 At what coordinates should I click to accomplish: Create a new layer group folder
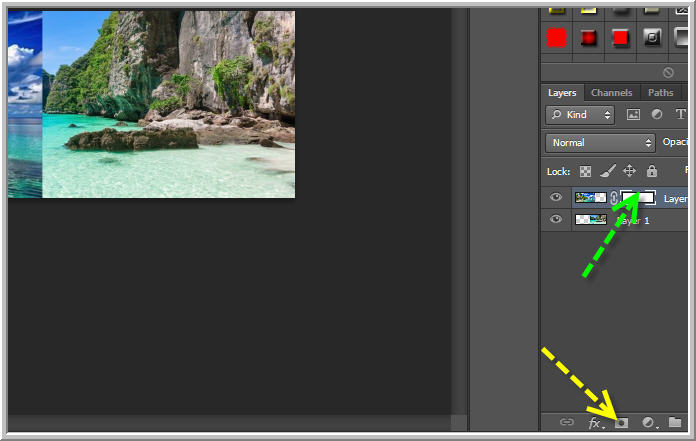(x=675, y=423)
